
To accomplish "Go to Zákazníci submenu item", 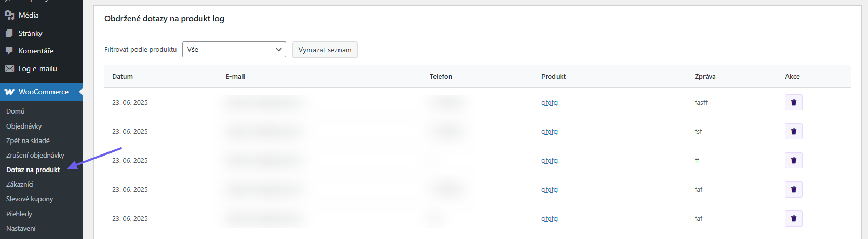I will tap(20, 184).
